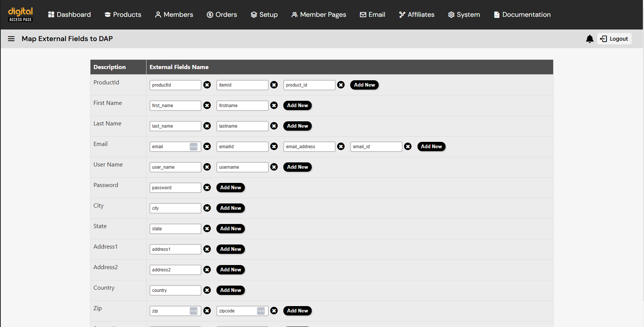644x327 pixels.
Task: Remove the password field mapping
Action: click(x=207, y=188)
